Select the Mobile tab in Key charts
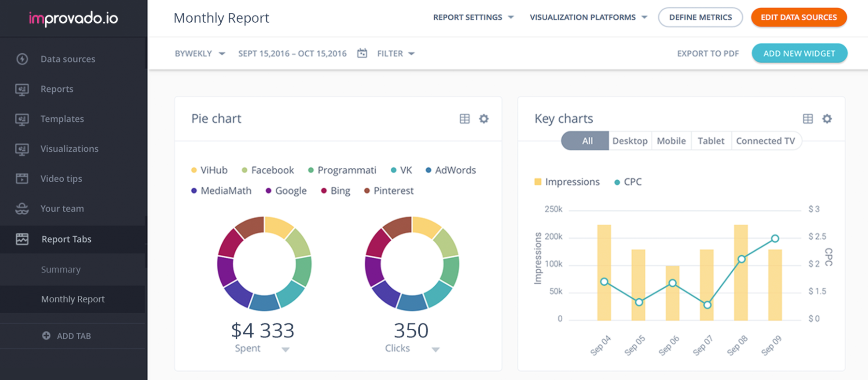The image size is (868, 380). (671, 141)
